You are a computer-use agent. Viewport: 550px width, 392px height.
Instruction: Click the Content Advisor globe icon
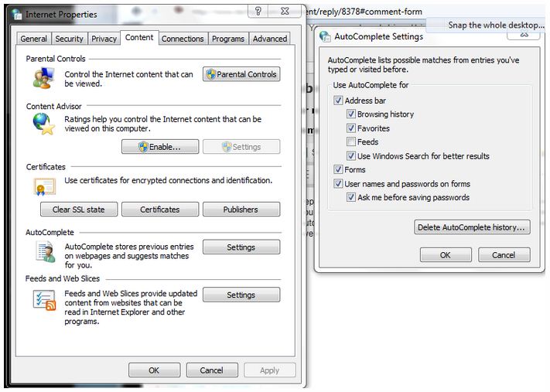pyautogui.click(x=43, y=124)
